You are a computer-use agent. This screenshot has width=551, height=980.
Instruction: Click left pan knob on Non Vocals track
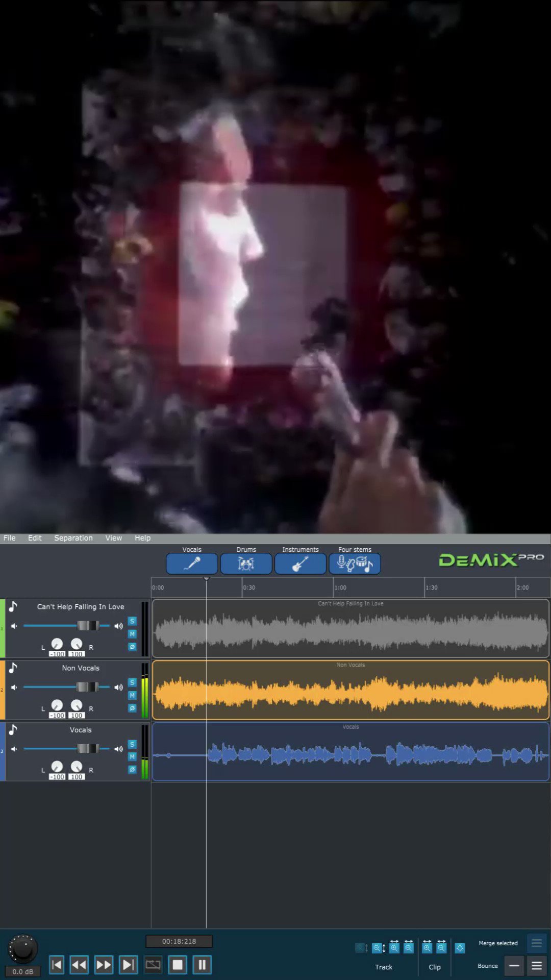point(57,705)
